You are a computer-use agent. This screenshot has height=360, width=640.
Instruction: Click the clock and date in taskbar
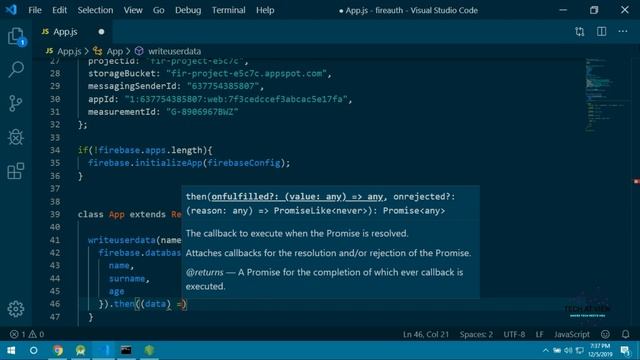click(x=600, y=350)
